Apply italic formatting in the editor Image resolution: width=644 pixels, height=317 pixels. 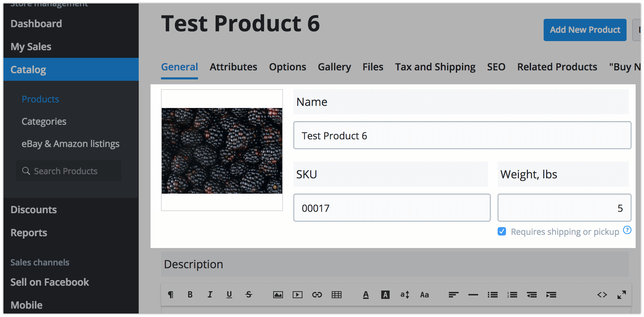pos(210,295)
